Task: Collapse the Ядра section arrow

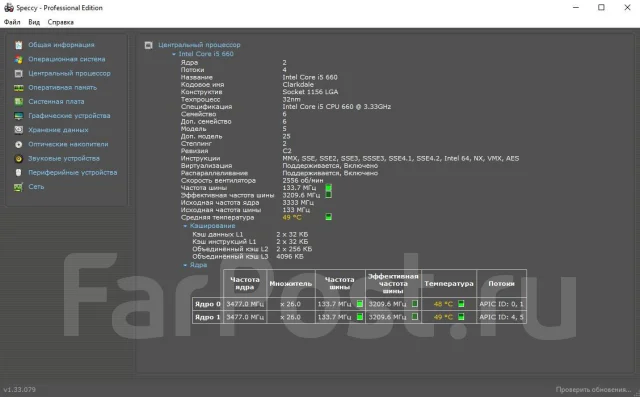Action: click(185, 265)
